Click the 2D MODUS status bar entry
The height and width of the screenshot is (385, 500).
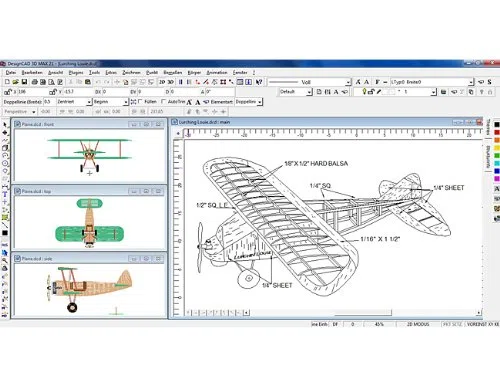click(x=417, y=324)
